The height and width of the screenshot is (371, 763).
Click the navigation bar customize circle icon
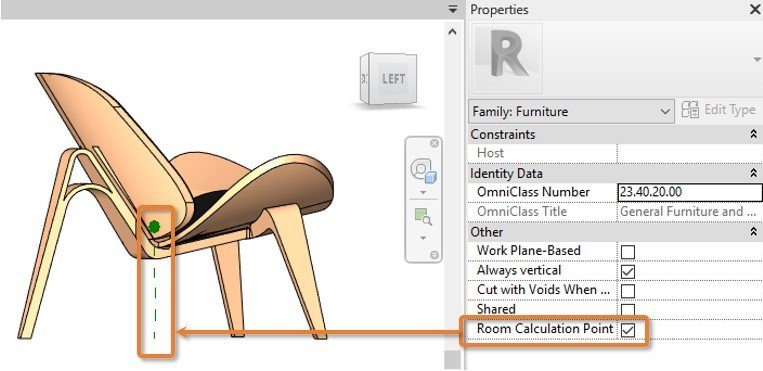tap(435, 255)
